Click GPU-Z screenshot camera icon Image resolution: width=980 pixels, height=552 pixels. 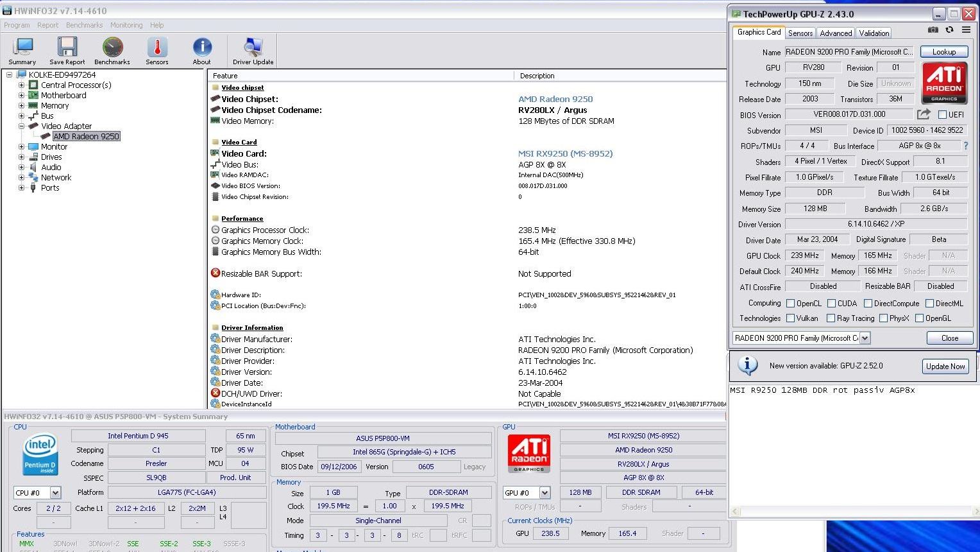tap(933, 30)
